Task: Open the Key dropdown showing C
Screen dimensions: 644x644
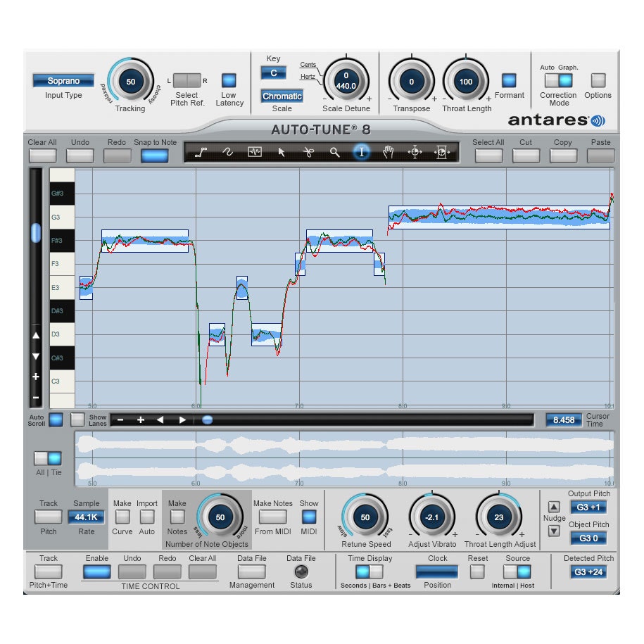Action: 274,73
